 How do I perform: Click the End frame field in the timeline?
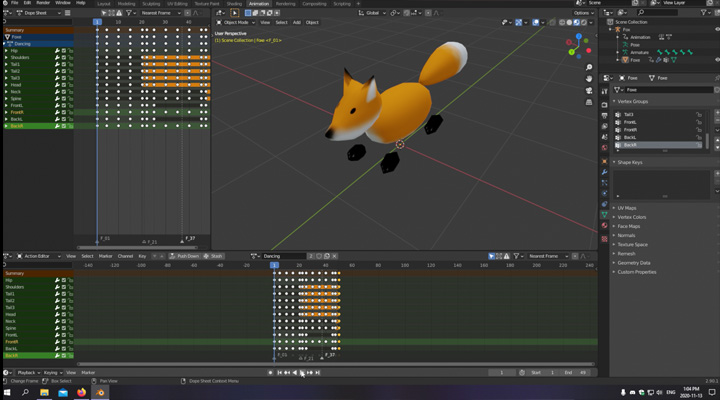(575, 372)
